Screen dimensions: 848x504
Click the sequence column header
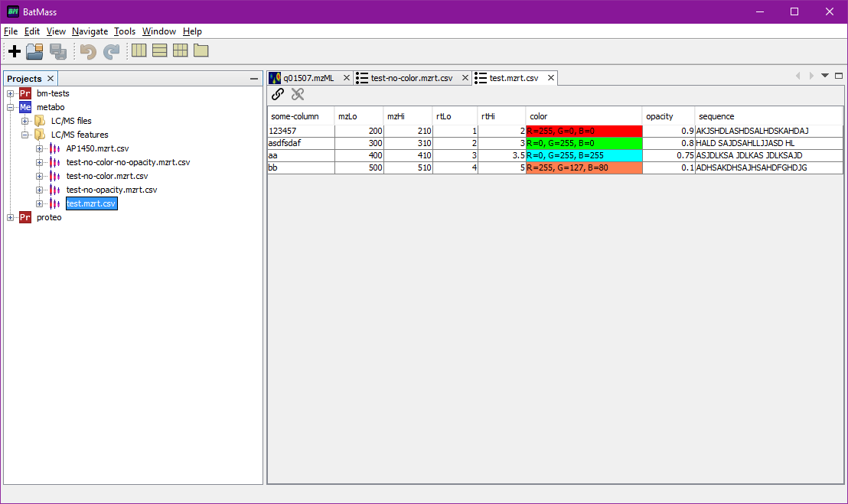[x=768, y=116]
